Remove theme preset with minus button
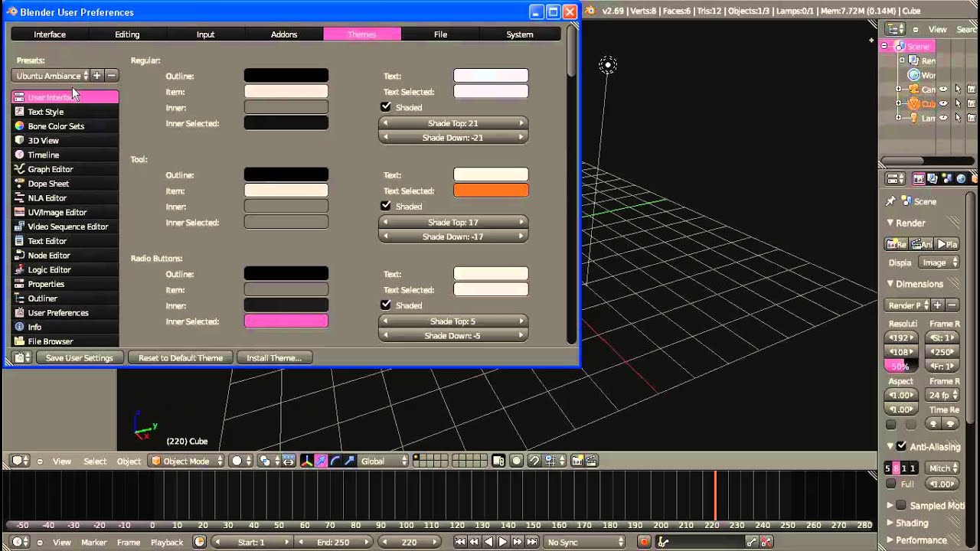 (x=112, y=76)
